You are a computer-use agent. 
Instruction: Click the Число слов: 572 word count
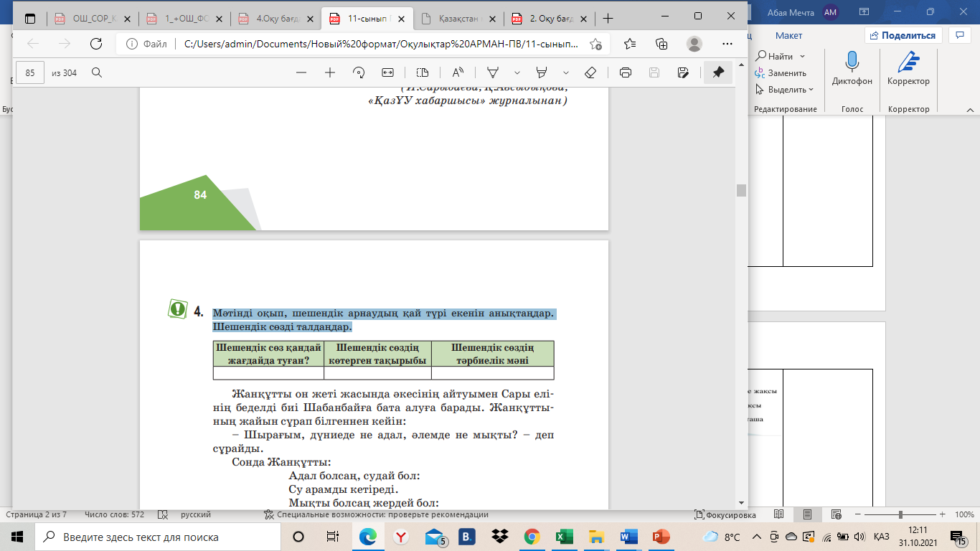[114, 514]
